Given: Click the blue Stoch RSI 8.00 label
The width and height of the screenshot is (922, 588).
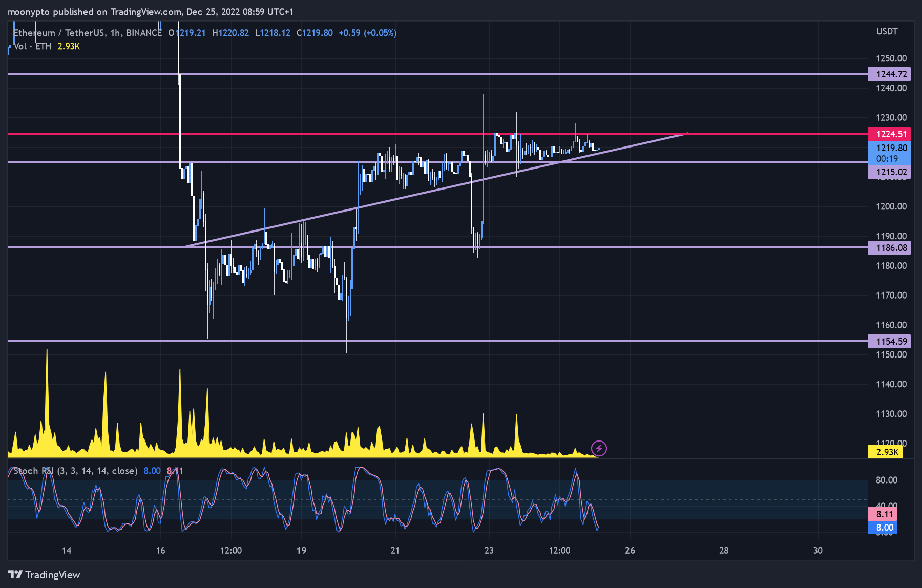Looking at the screenshot, I should pyautogui.click(x=884, y=528).
